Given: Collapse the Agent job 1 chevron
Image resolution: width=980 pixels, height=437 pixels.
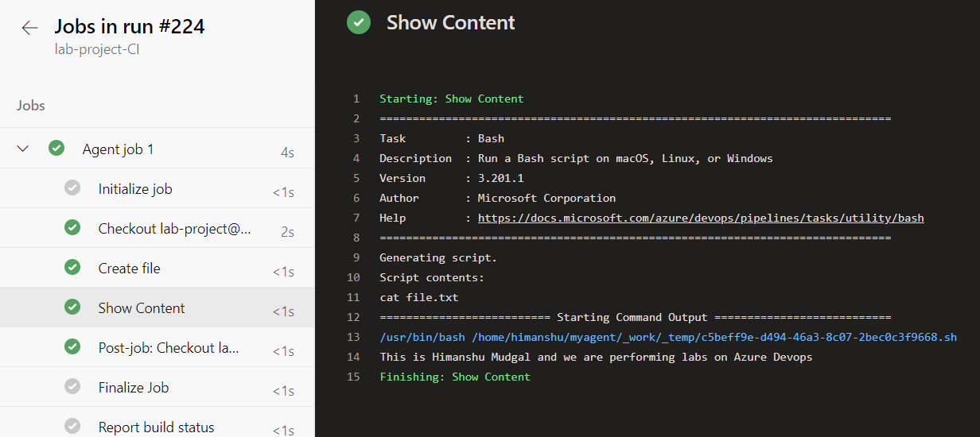Looking at the screenshot, I should click(23, 149).
